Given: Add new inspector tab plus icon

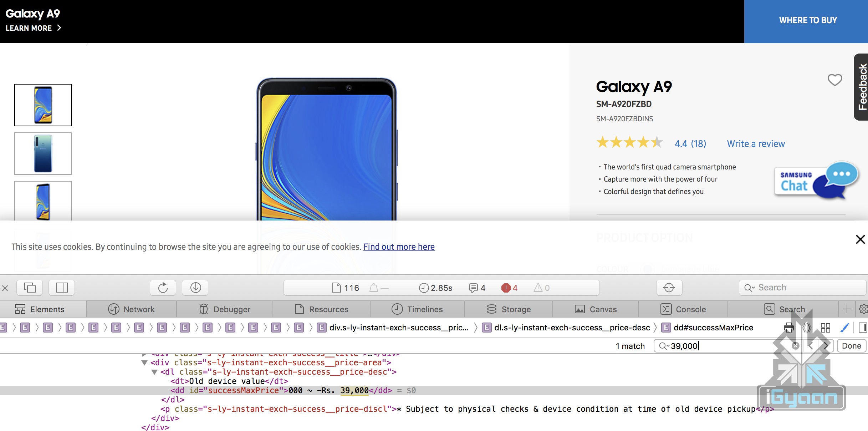Looking at the screenshot, I should [x=847, y=309].
